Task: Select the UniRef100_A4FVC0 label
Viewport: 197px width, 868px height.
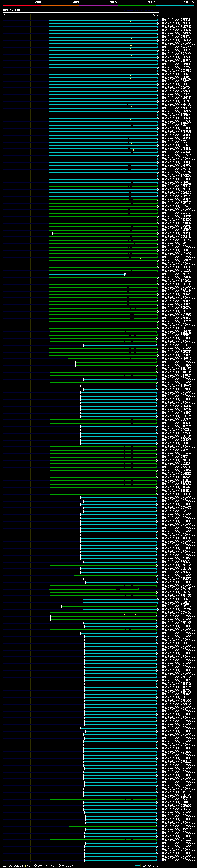Action: pos(176,426)
